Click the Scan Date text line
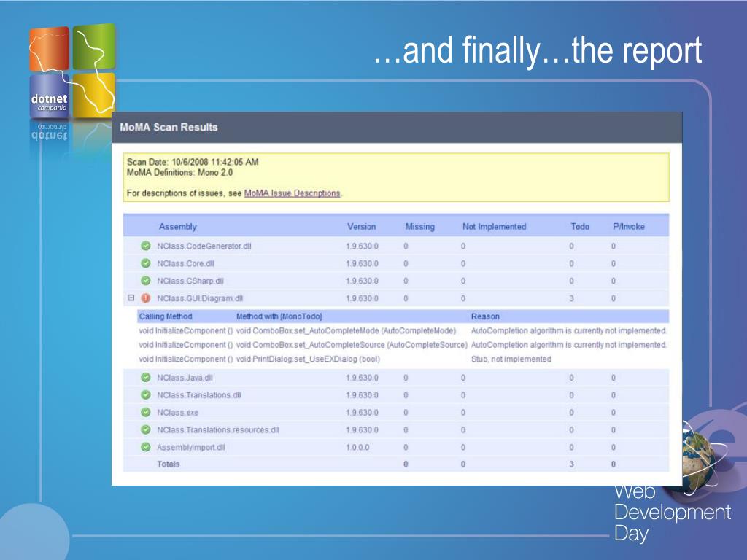 pos(193,162)
